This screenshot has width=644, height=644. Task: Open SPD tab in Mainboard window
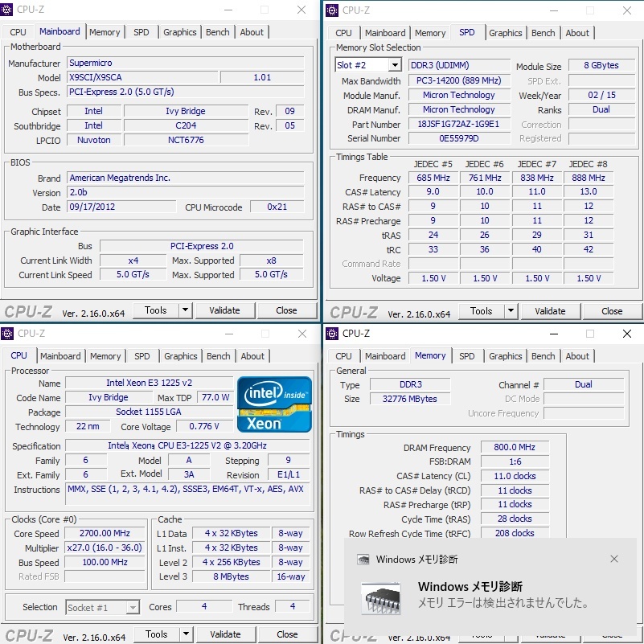pyautogui.click(x=141, y=32)
